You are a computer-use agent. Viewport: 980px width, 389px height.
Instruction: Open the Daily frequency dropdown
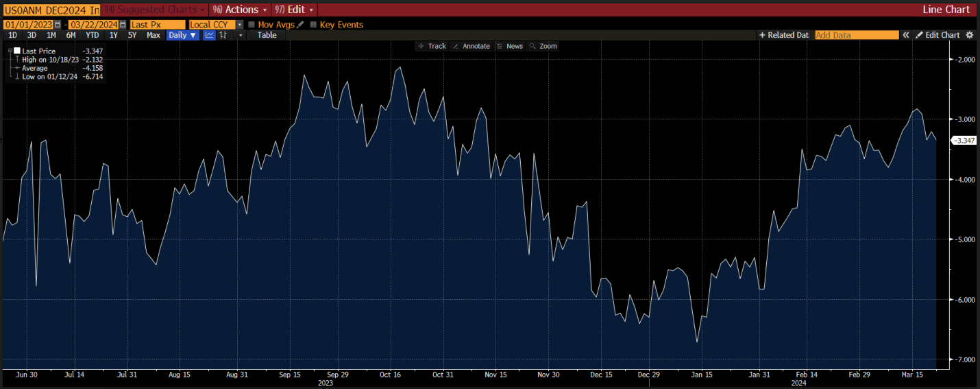[183, 35]
